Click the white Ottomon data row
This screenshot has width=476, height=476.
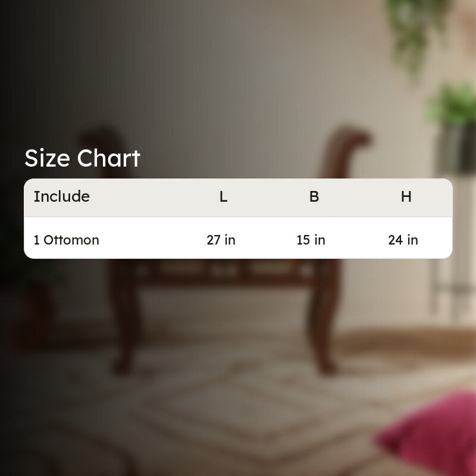click(238, 238)
